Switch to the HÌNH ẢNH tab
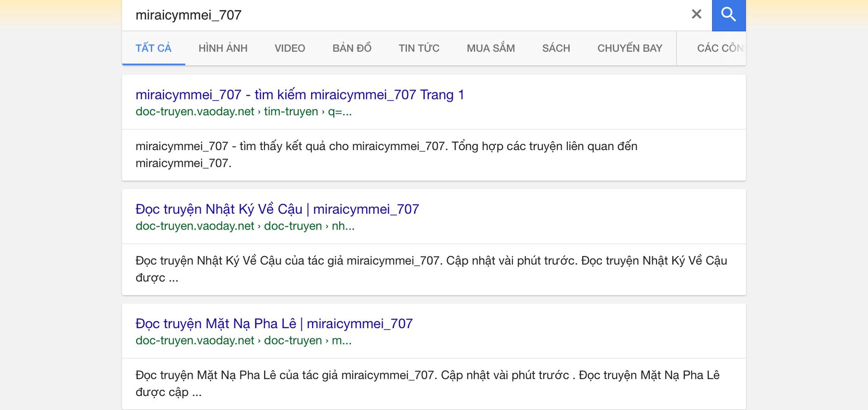This screenshot has height=410, width=868. tap(223, 48)
